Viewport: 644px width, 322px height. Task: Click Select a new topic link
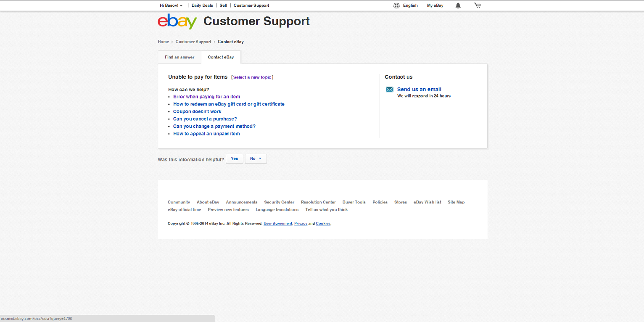click(x=252, y=77)
